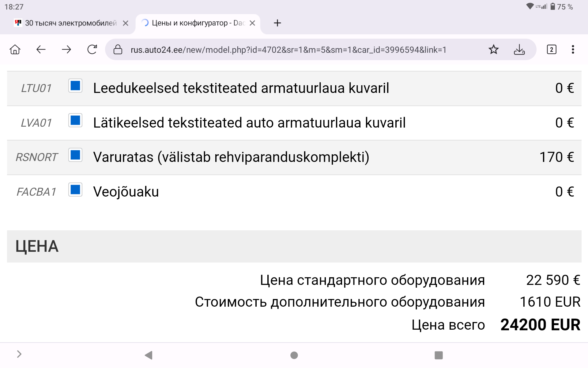
Task: Go forward with the forward arrow
Action: [66, 49]
